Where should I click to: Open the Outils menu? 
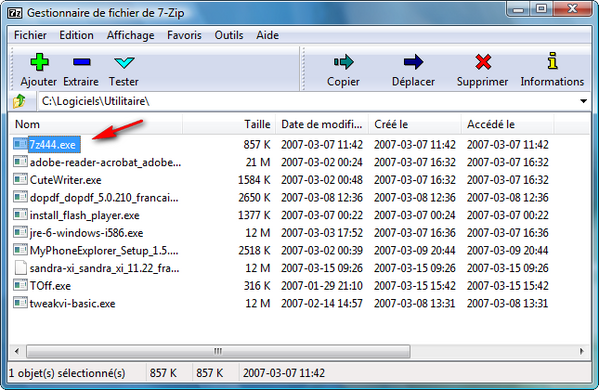229,35
